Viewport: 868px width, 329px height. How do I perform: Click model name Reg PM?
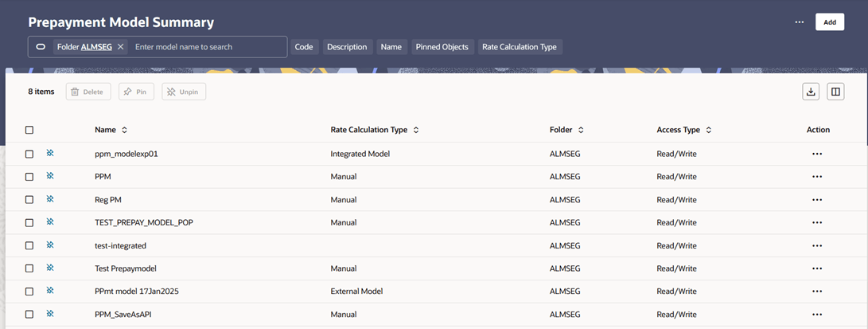point(108,200)
